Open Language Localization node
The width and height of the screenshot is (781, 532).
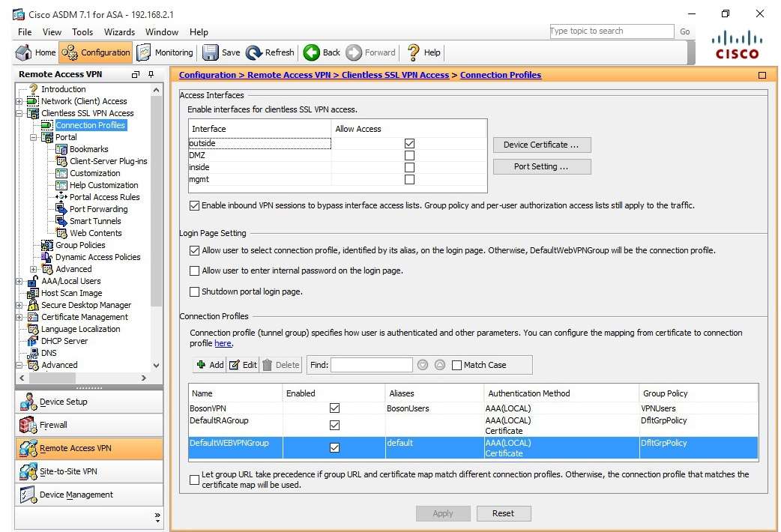80,329
